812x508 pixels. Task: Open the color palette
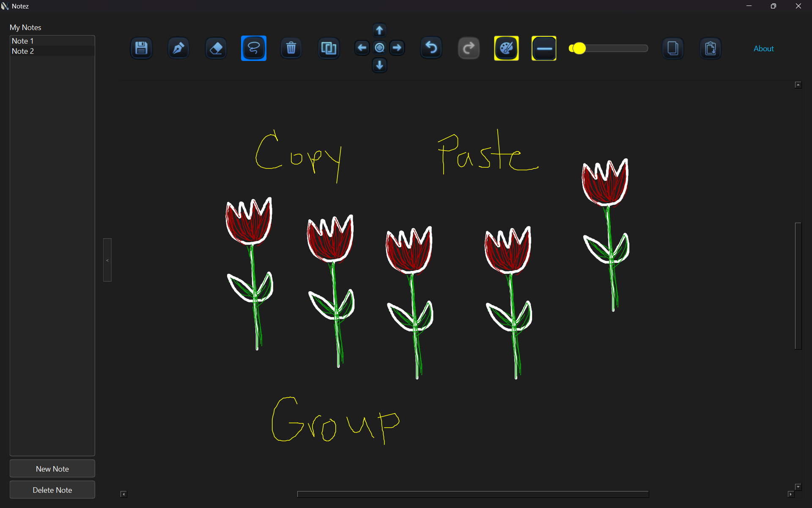click(506, 48)
